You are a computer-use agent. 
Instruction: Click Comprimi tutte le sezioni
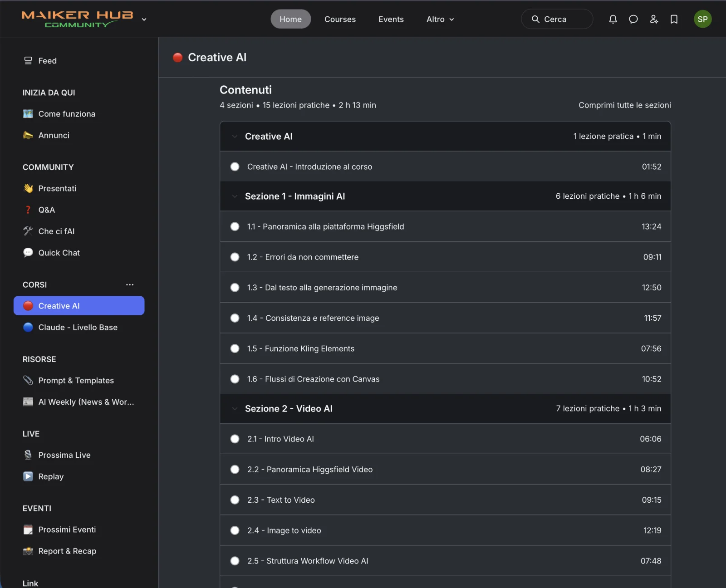(x=624, y=105)
